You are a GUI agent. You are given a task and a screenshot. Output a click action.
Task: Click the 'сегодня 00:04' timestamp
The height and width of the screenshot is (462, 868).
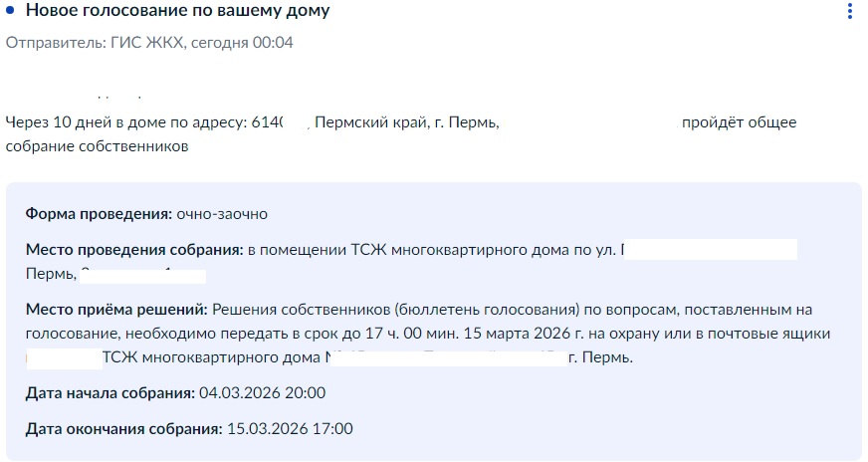[242, 43]
